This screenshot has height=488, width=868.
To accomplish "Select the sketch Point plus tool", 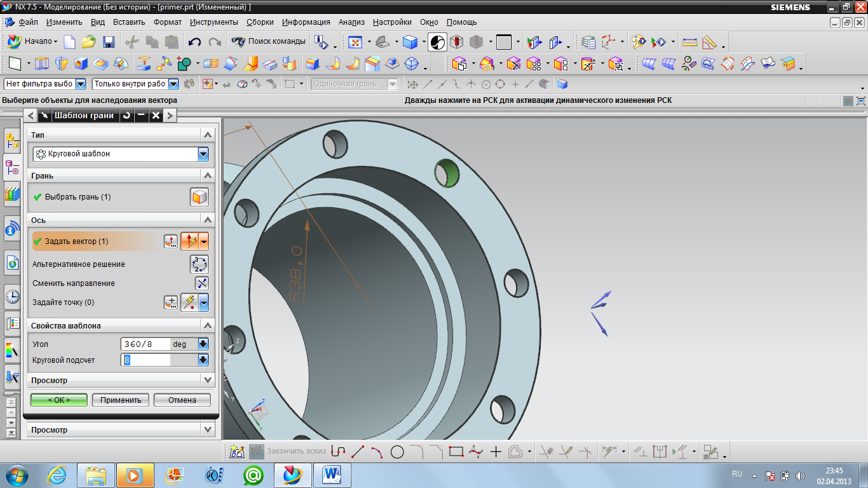I will tap(496, 452).
